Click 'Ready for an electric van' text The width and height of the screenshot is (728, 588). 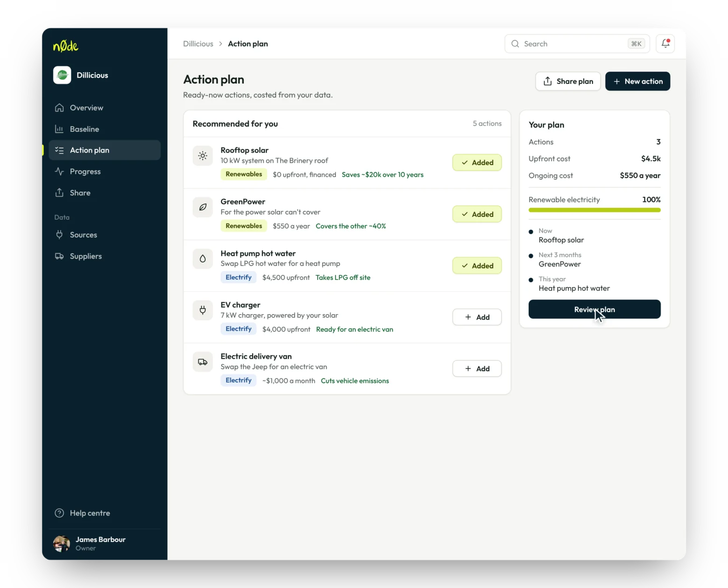pos(355,329)
